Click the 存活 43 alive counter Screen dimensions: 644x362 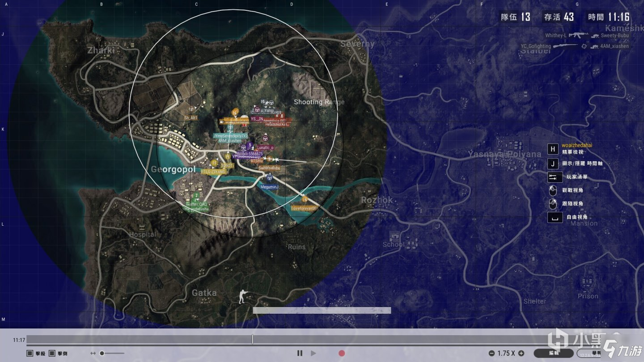coord(559,17)
